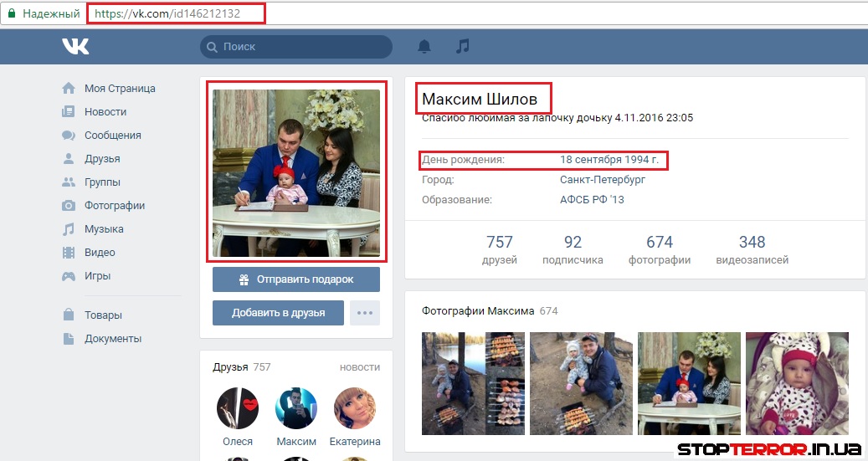
Task: Open the barbecue collage photo thumbnail
Action: [x=473, y=383]
